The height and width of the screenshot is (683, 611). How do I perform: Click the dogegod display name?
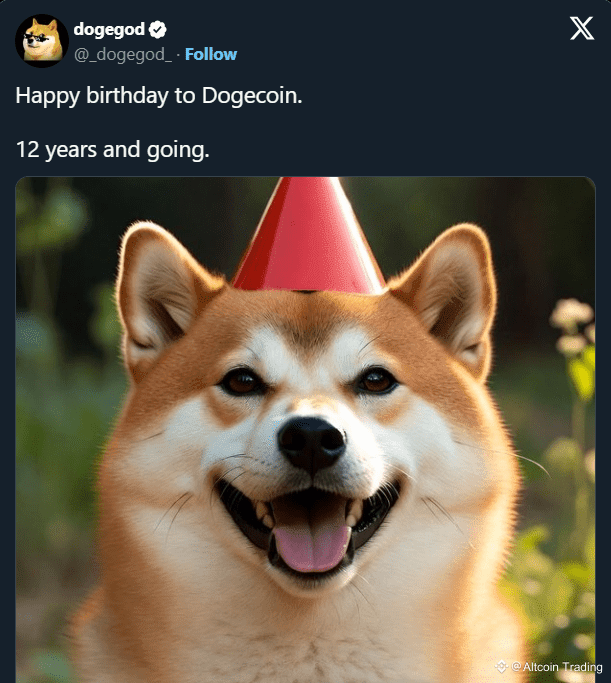109,30
